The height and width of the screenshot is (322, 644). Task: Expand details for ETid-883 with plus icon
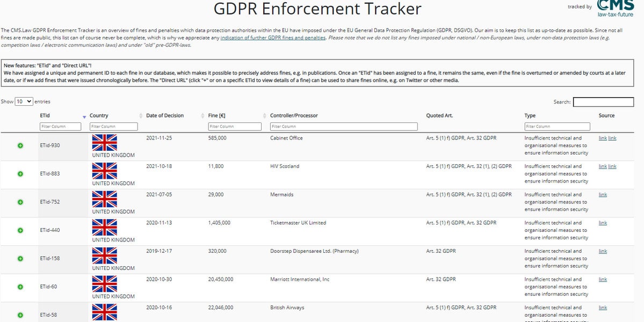coord(20,174)
